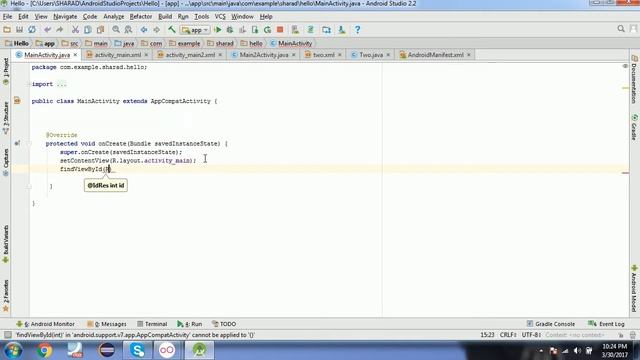Click the src breadcrumb folder
Screen dimensions: 640x360
coord(70,43)
